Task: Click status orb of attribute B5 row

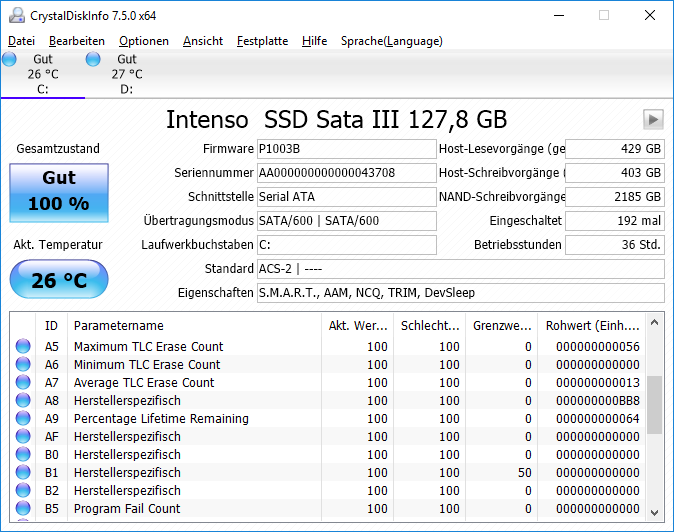Action: coord(23,509)
